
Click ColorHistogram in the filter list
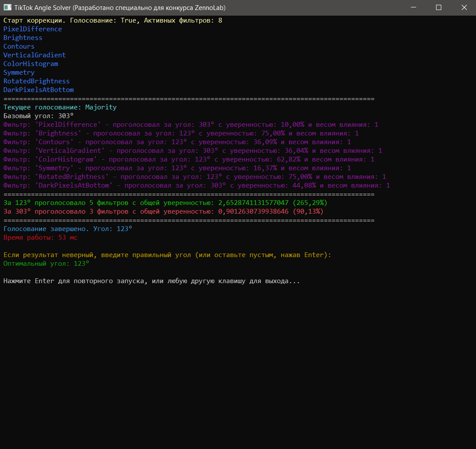pyautogui.click(x=31, y=64)
